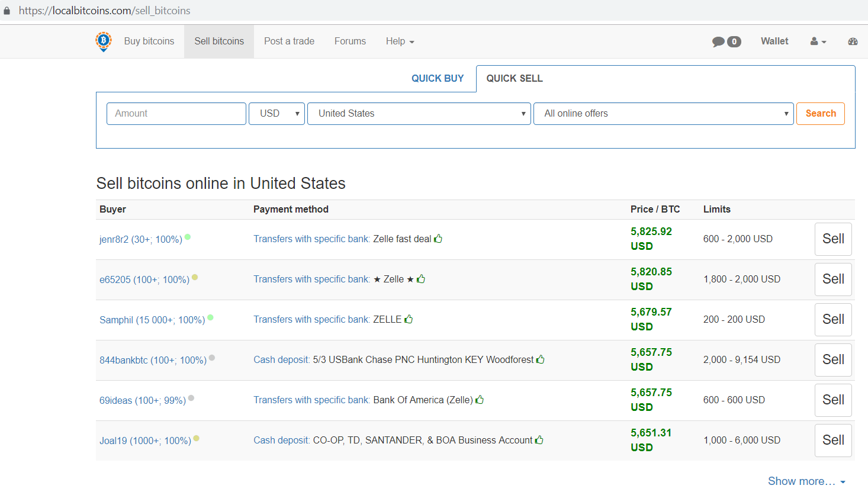Open the United States country dropdown
This screenshot has height=495, width=868.
(419, 114)
